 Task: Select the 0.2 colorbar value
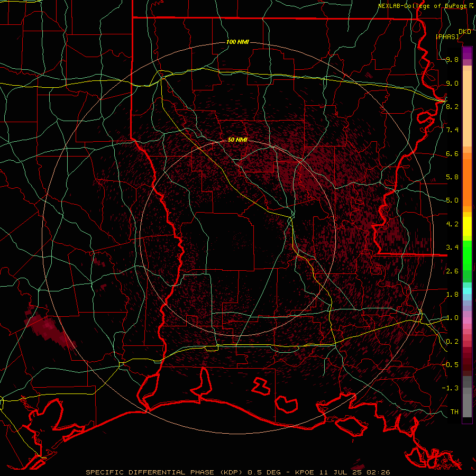[452, 342]
